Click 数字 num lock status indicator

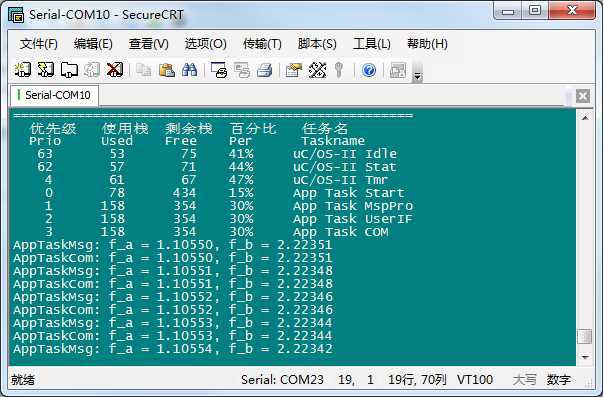(x=559, y=380)
